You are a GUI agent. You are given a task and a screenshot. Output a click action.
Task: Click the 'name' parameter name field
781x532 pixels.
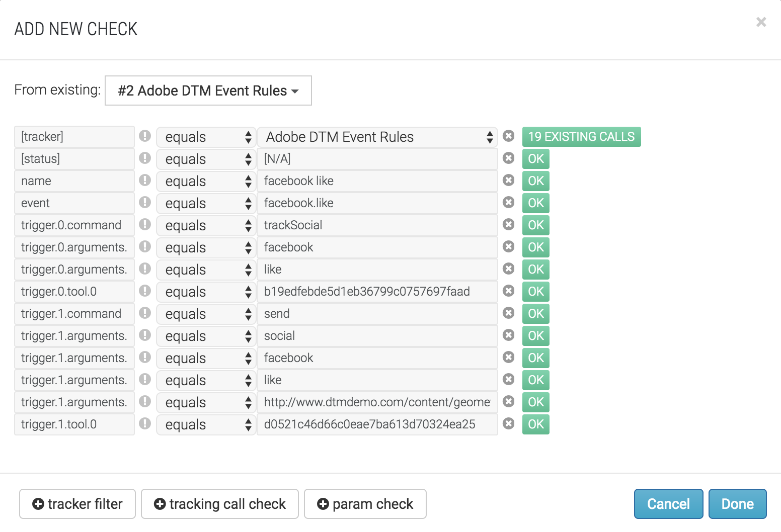(x=74, y=181)
